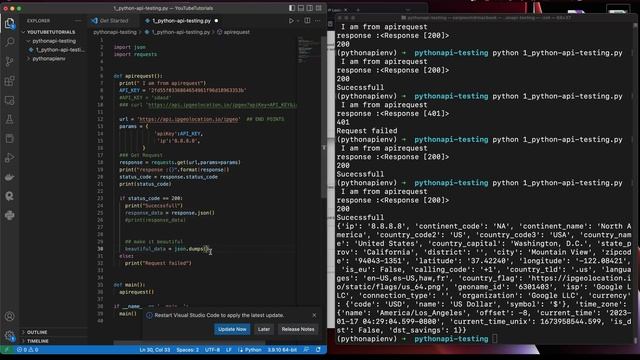
Task: Change indentation Spaces: 2
Action: [187, 350]
